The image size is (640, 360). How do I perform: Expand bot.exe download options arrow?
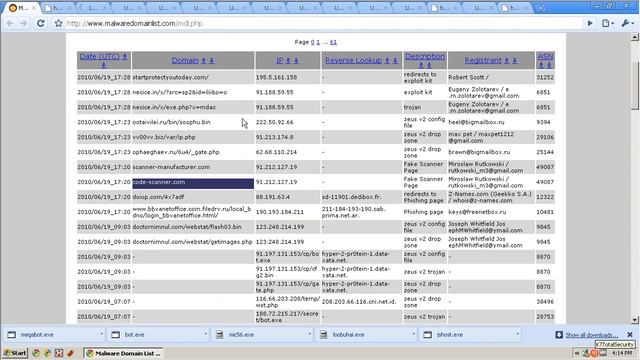205,334
